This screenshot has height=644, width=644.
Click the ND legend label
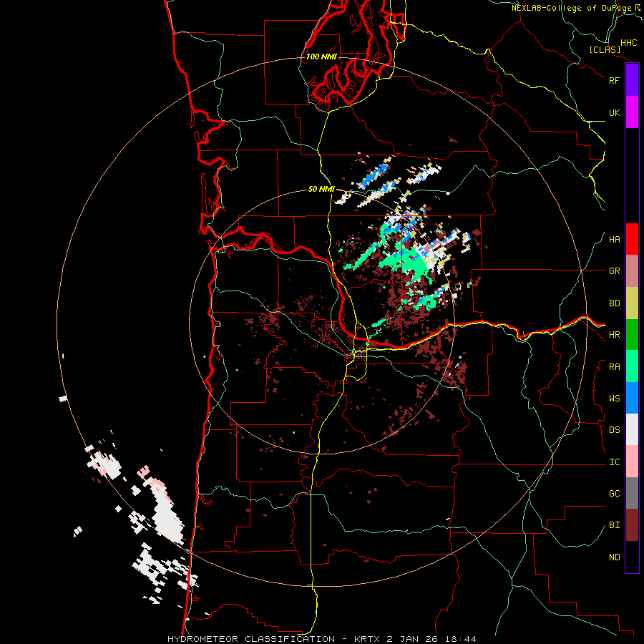point(614,557)
